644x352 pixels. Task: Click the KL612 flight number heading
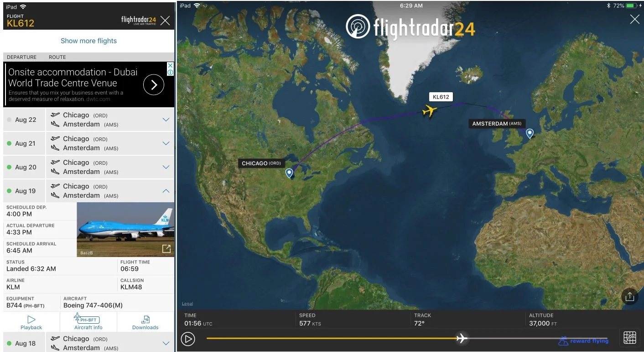tap(21, 23)
